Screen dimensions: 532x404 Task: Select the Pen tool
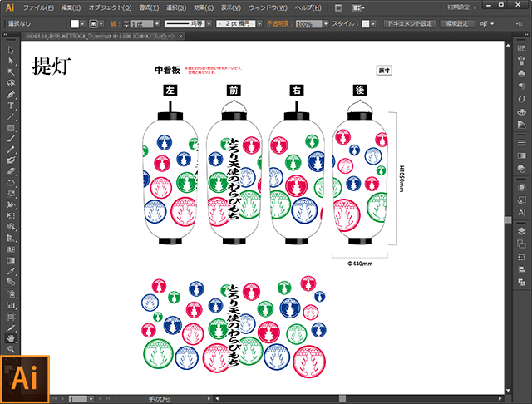(11, 94)
